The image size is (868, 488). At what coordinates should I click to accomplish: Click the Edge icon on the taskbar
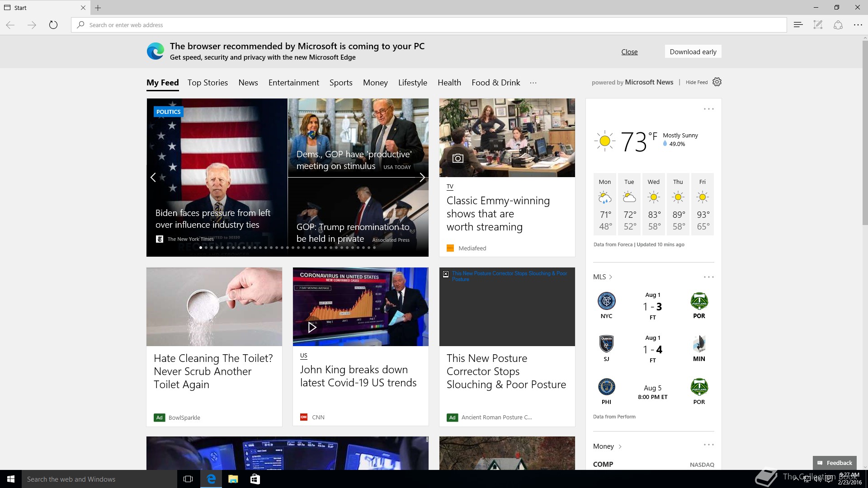[x=211, y=479]
